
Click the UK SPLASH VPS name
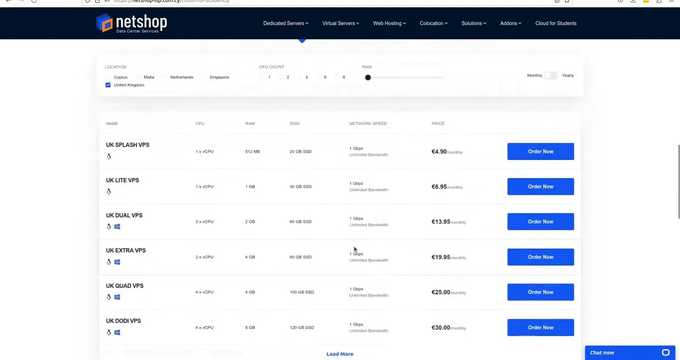(128, 145)
